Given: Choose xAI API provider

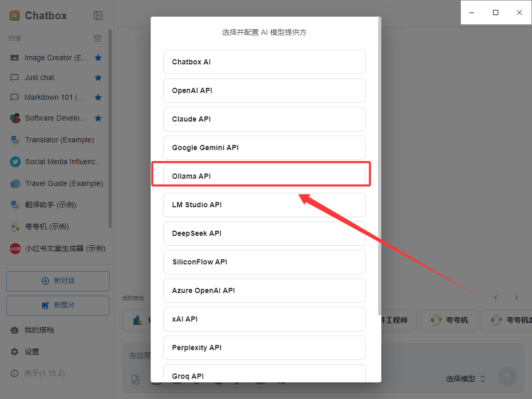Looking at the screenshot, I should (x=264, y=319).
